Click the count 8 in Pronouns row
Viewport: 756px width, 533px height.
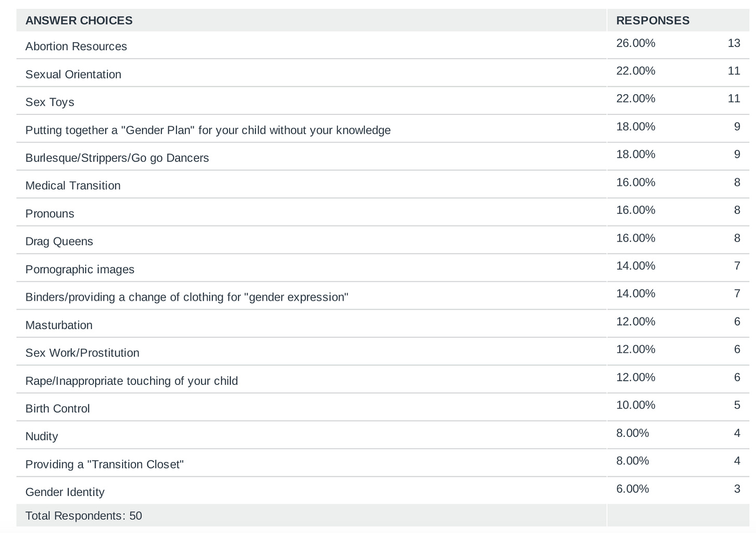(737, 210)
